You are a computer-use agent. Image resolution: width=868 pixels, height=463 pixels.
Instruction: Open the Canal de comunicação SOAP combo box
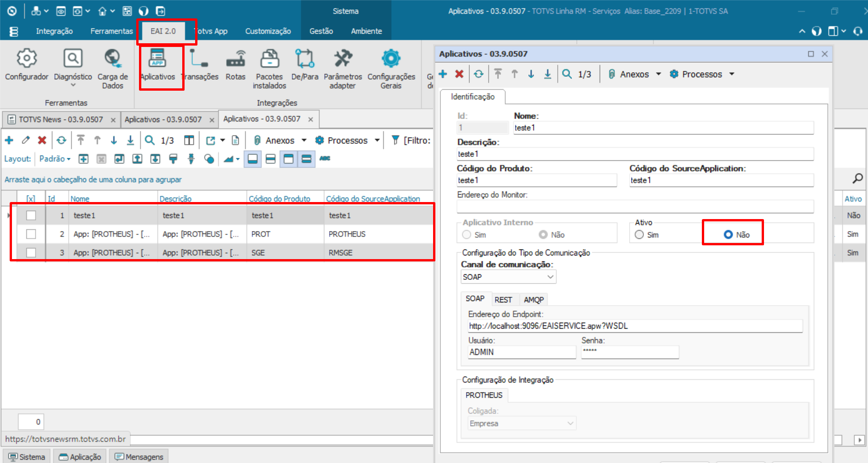[x=509, y=277]
